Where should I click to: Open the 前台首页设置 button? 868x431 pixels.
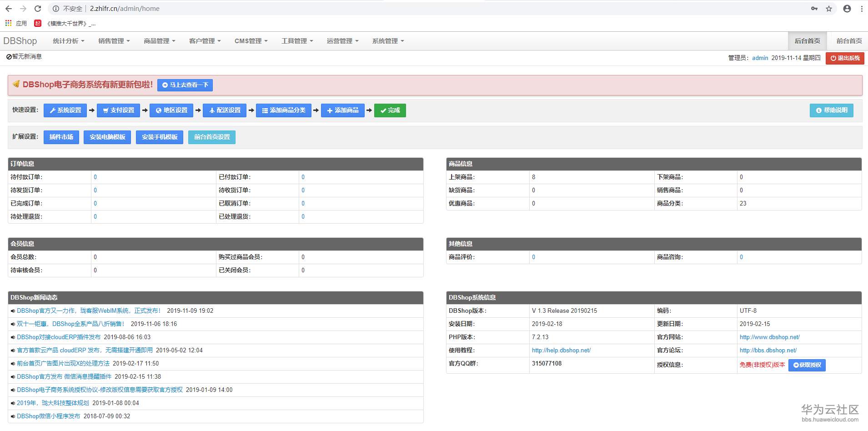(x=212, y=137)
